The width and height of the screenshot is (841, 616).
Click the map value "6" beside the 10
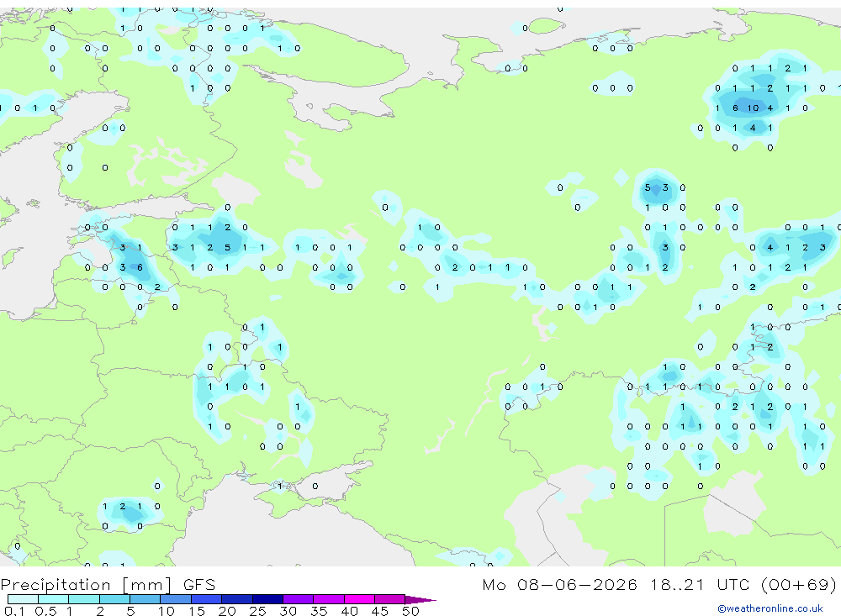click(735, 108)
